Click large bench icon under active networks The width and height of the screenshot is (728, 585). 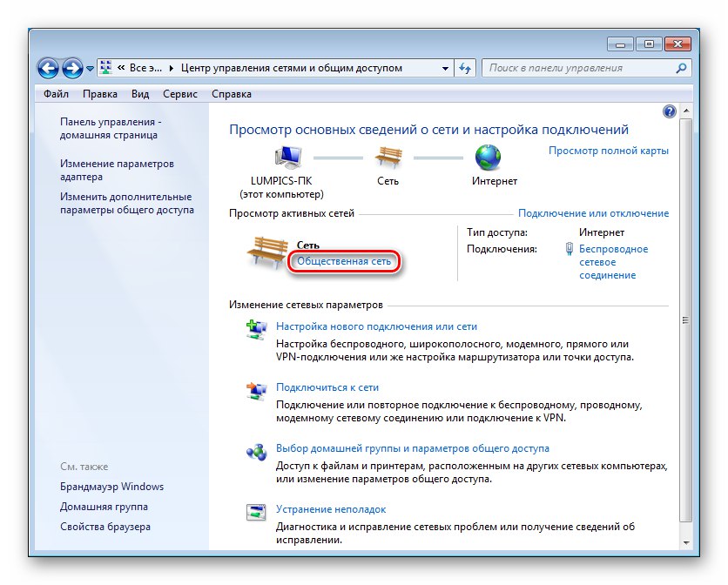(267, 252)
